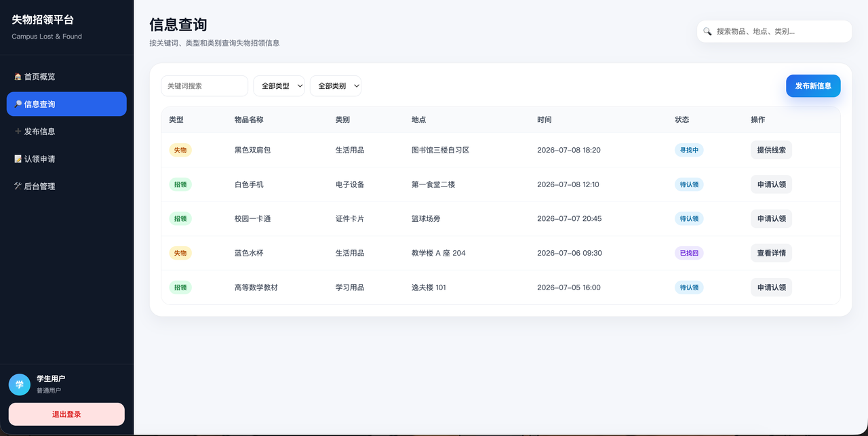Click the location 第一食堂二楼

click(433, 184)
